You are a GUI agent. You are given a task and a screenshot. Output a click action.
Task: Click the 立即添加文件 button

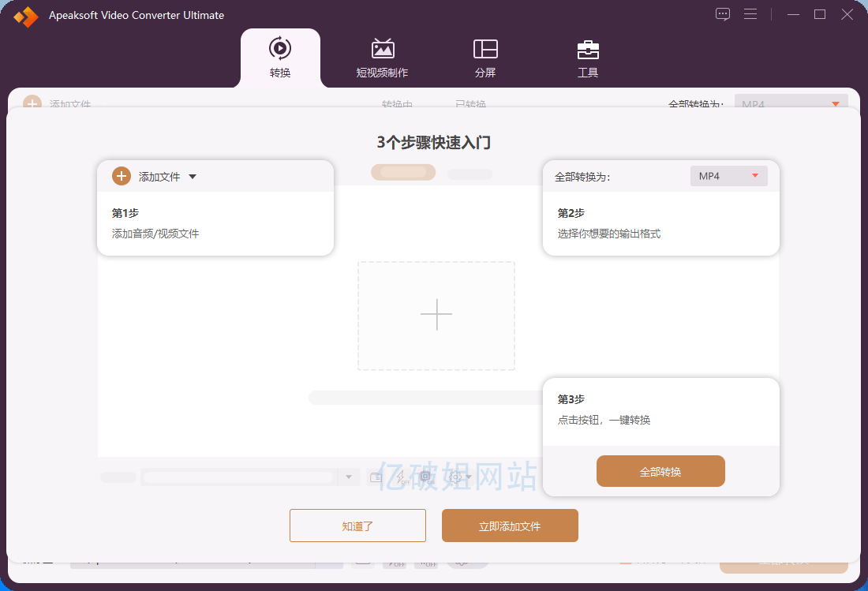coord(510,526)
